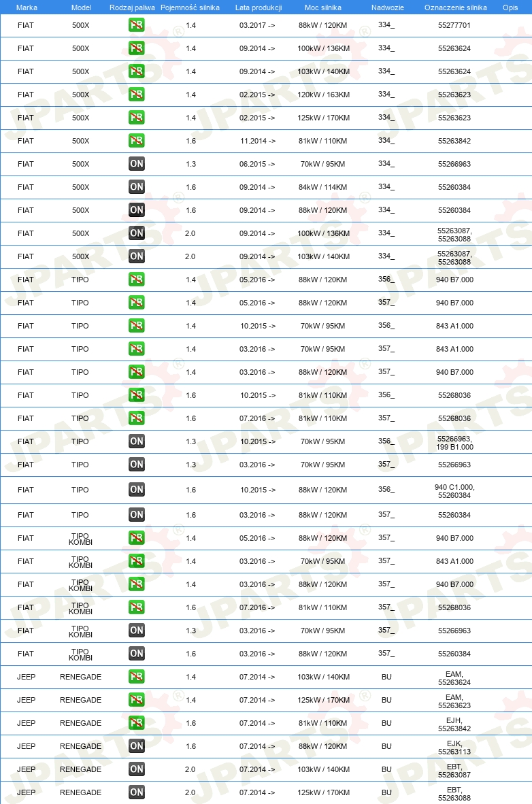Screen dimensions: 532x804
Task: Click 843 A1.000 in the TIPO KOMBI row
Action: click(x=454, y=561)
